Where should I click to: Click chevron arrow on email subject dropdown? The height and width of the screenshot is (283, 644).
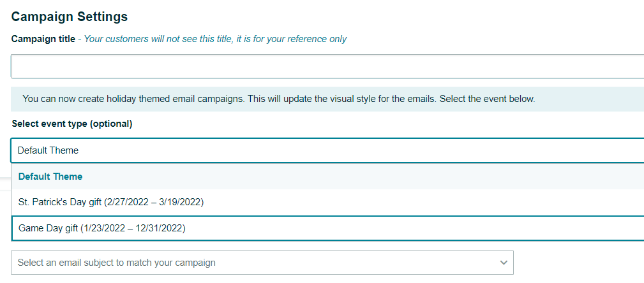pos(503,263)
